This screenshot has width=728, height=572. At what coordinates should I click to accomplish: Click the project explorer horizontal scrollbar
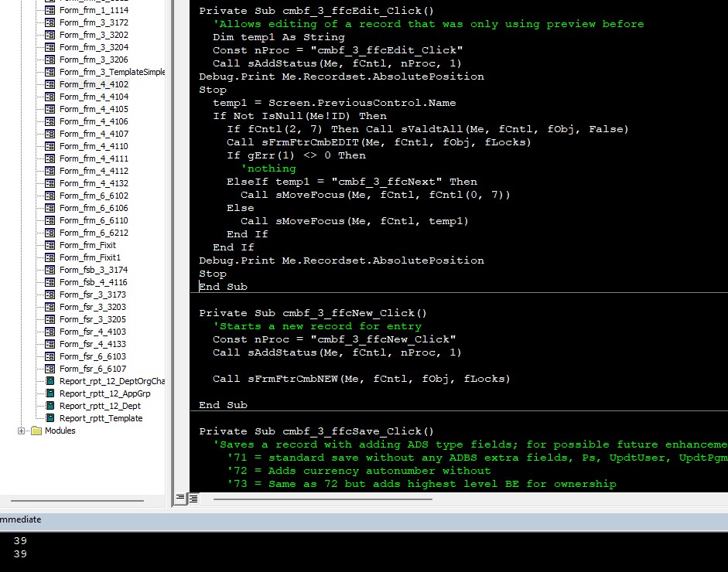tap(77, 501)
